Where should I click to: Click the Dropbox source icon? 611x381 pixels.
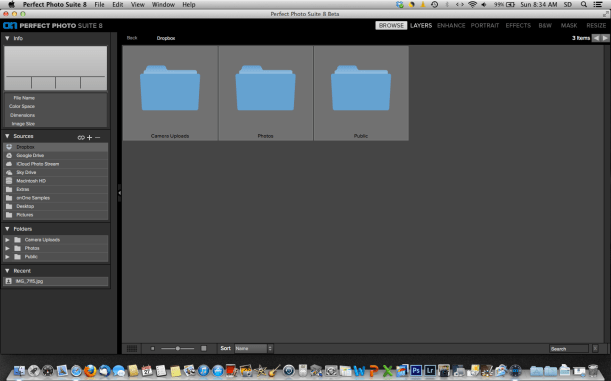(9, 147)
